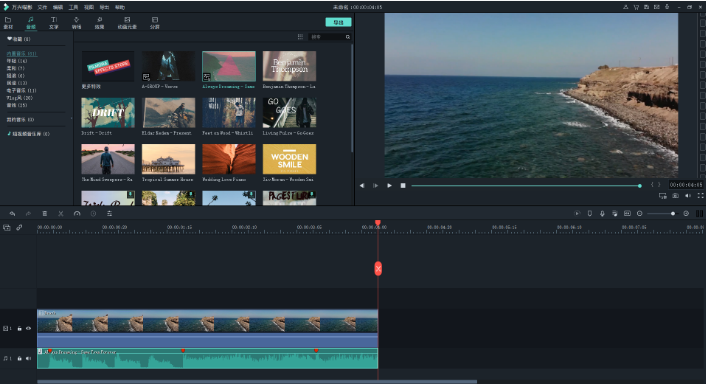This screenshot has height=384, width=706.
Task: Click the account profile icon in title bar
Action: 626,7
